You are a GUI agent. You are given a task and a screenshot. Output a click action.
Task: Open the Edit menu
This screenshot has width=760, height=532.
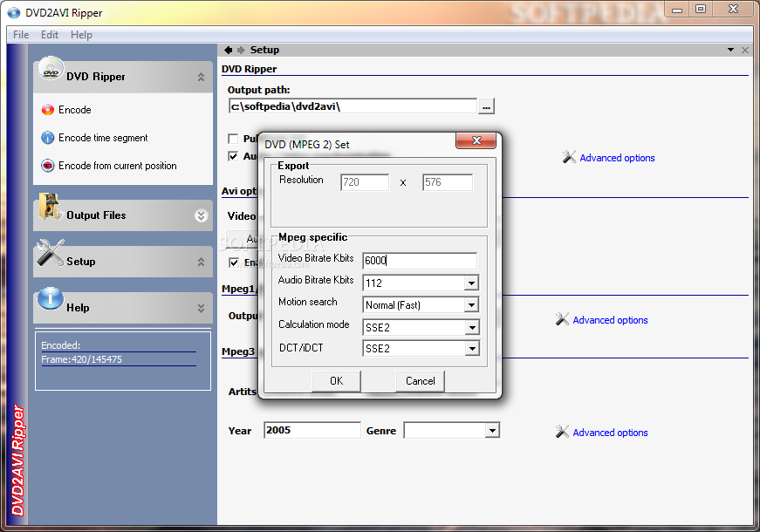[x=50, y=35]
